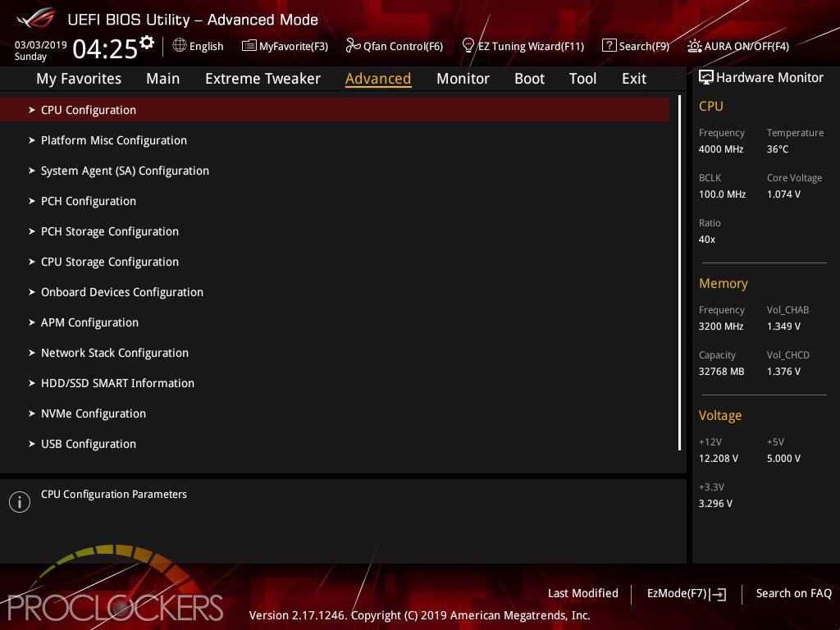This screenshot has width=840, height=630.
Task: Expand Network Stack Configuration arrow
Action: point(32,353)
